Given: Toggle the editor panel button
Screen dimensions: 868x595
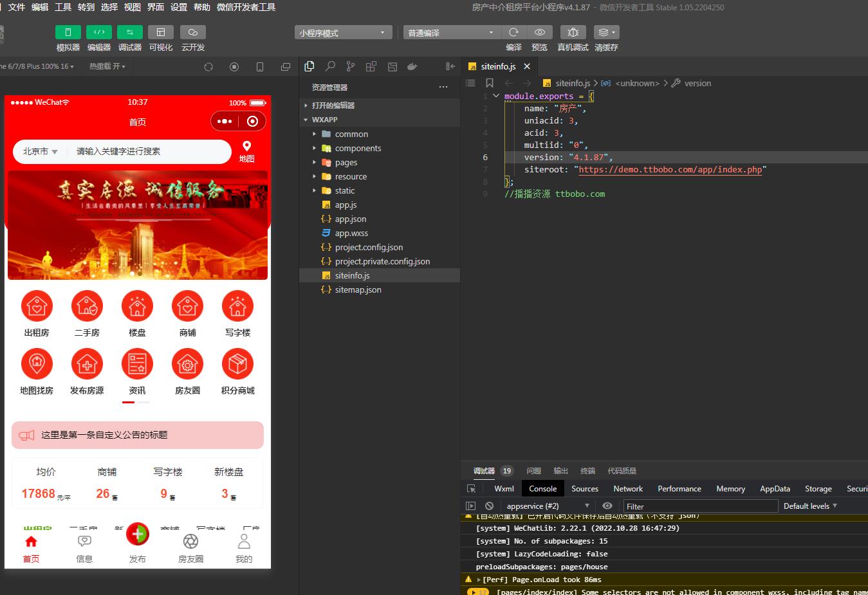Looking at the screenshot, I should tap(99, 32).
